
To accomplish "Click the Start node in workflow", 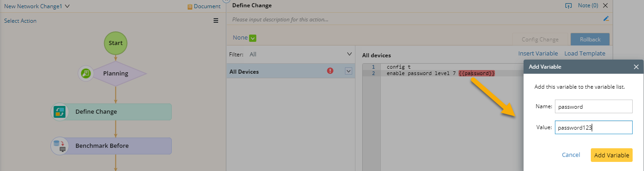I will pos(115,43).
